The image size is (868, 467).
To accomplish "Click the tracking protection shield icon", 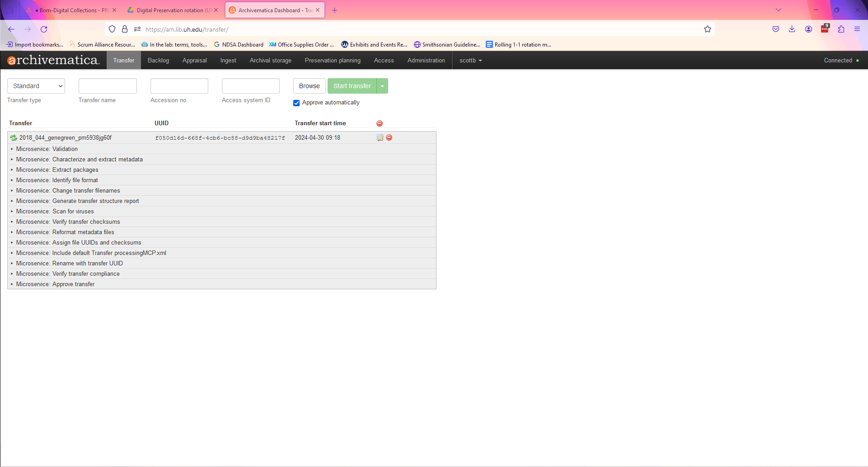I will pyautogui.click(x=112, y=29).
